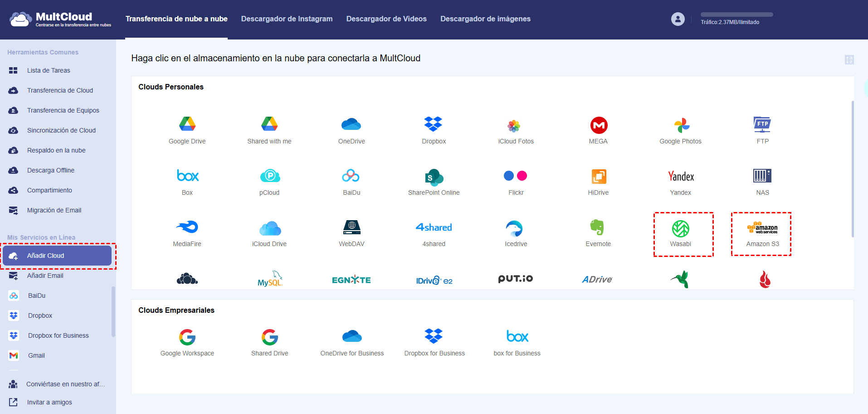Add OneDrive personal cloud
The width and height of the screenshot is (868, 414).
point(351,130)
